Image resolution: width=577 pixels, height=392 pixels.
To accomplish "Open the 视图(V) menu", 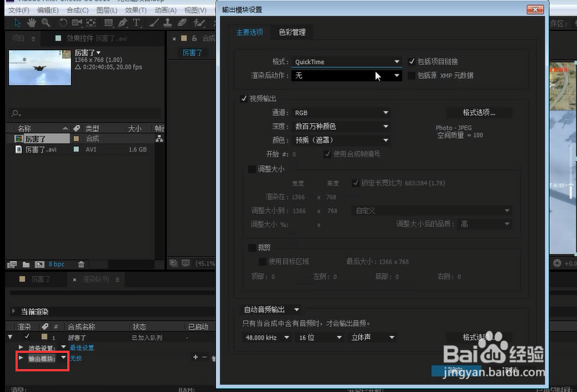I will [195, 10].
